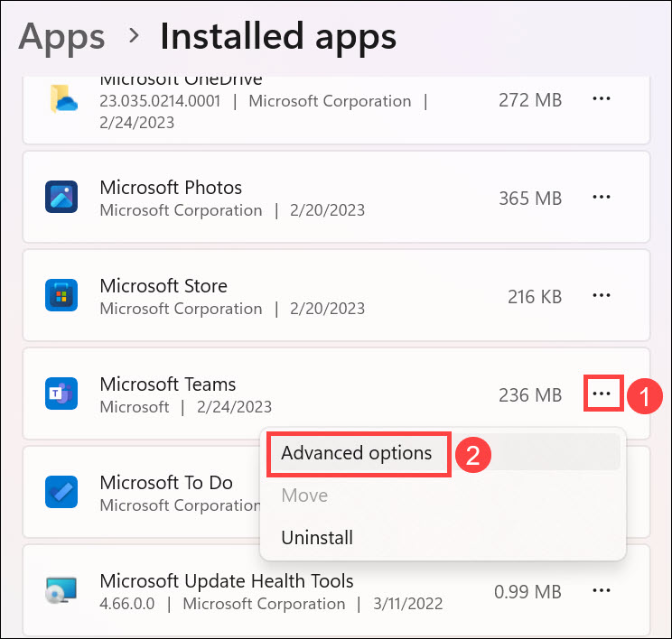
Task: Open the three-dot menu for Microsoft Photos
Action: (x=602, y=197)
